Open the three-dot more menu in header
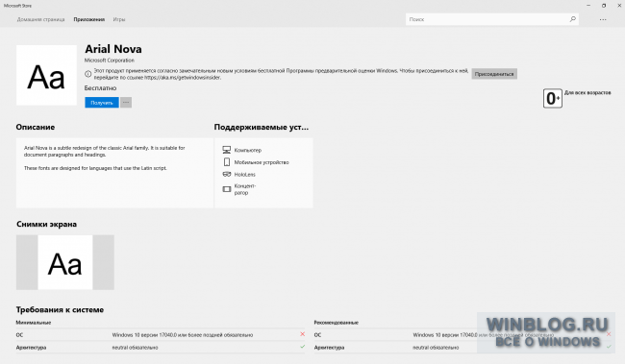This screenshot has height=364, width=625. [603, 19]
